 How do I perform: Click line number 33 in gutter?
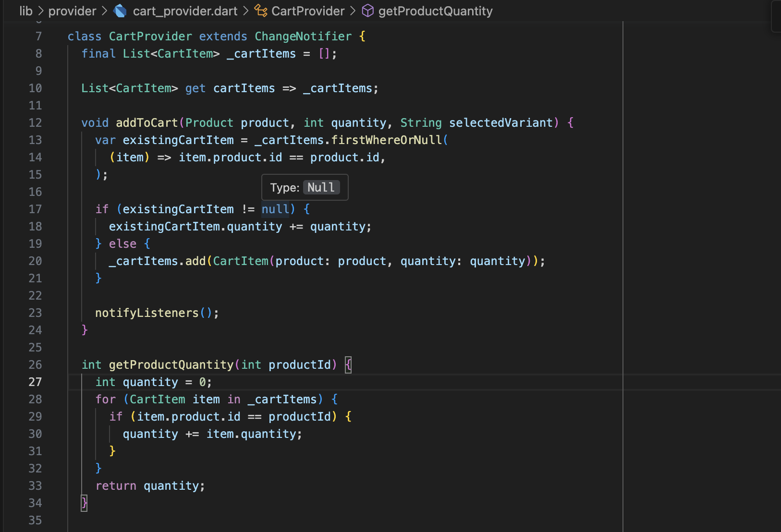click(35, 486)
